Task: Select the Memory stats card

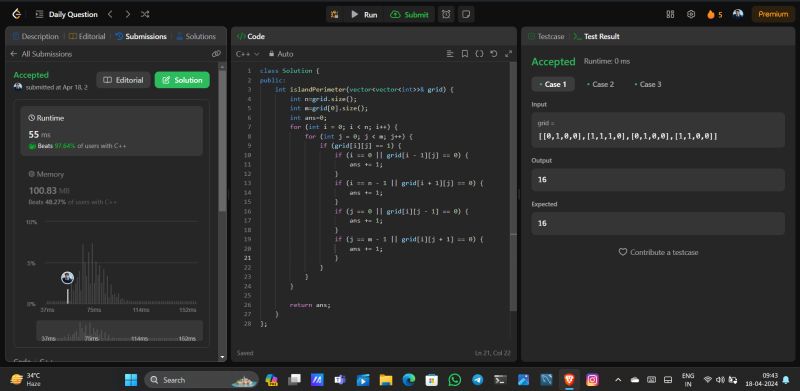Action: (112, 188)
